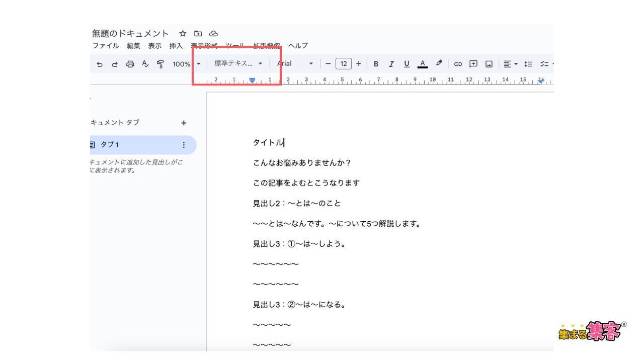
Task: Insert a link using link icon
Action: (x=458, y=64)
